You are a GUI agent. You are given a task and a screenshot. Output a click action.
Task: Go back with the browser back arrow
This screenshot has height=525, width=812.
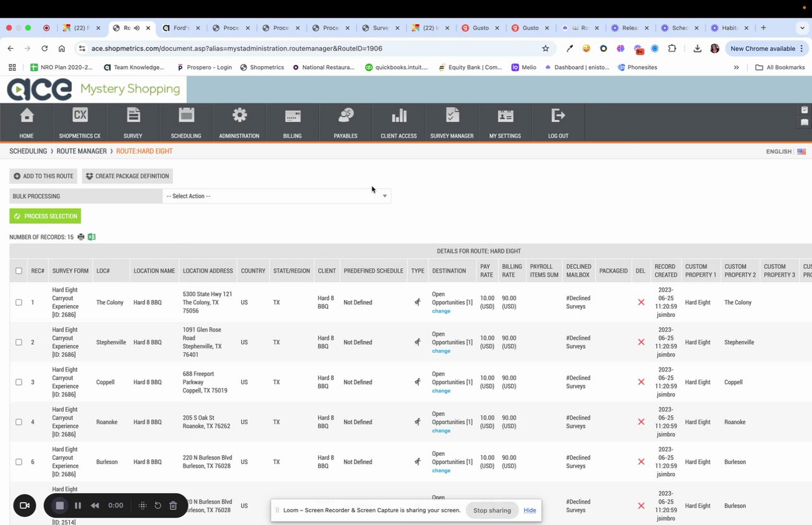tap(11, 48)
